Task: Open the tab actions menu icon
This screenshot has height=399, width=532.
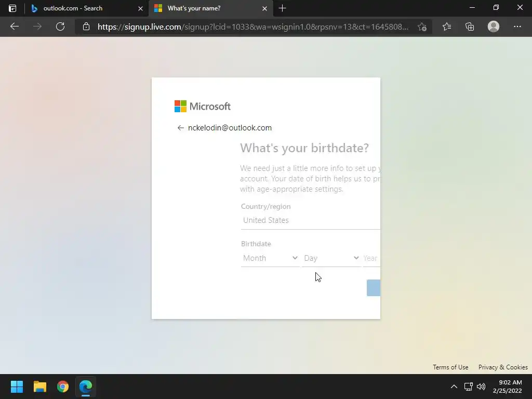Action: pos(12,8)
